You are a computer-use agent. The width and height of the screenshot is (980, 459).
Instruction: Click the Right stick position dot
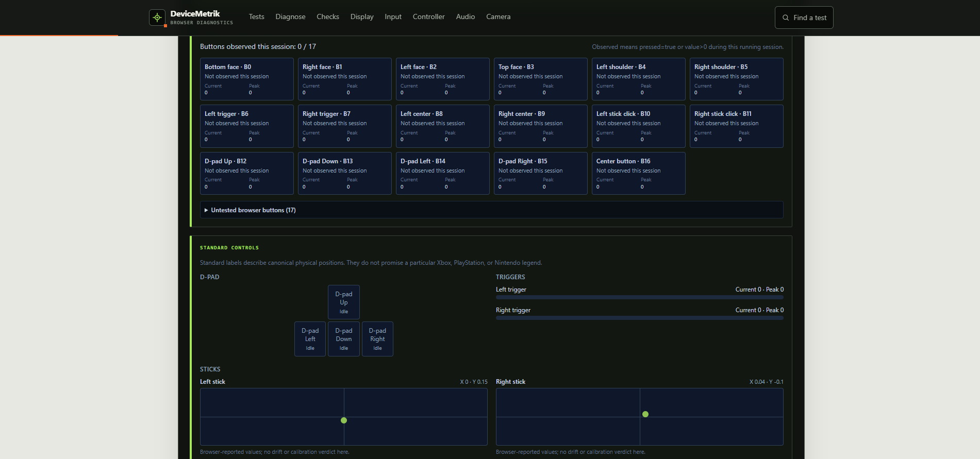(645, 414)
